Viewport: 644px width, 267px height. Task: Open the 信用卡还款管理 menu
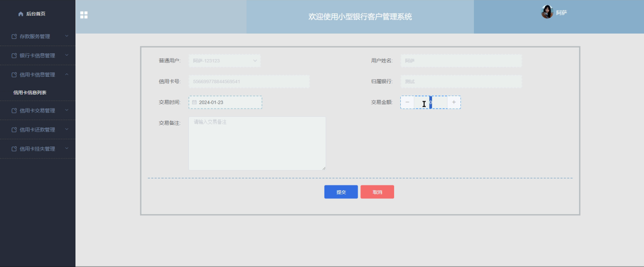tap(37, 130)
